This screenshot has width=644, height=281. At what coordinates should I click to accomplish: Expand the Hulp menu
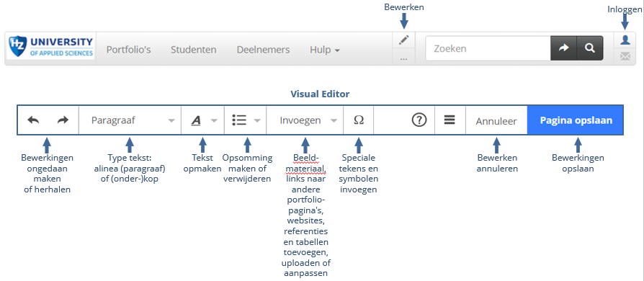[x=324, y=50]
